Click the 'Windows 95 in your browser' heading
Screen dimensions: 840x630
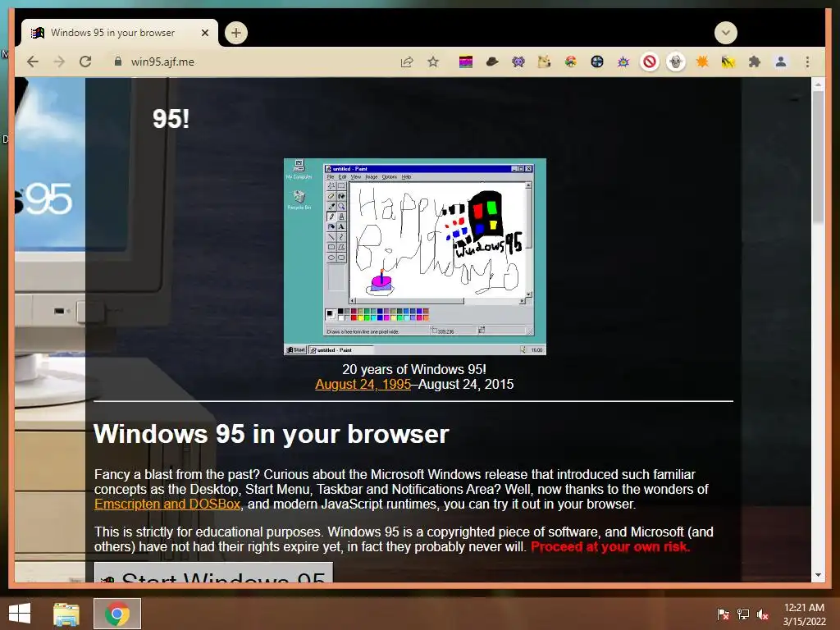[x=271, y=434]
